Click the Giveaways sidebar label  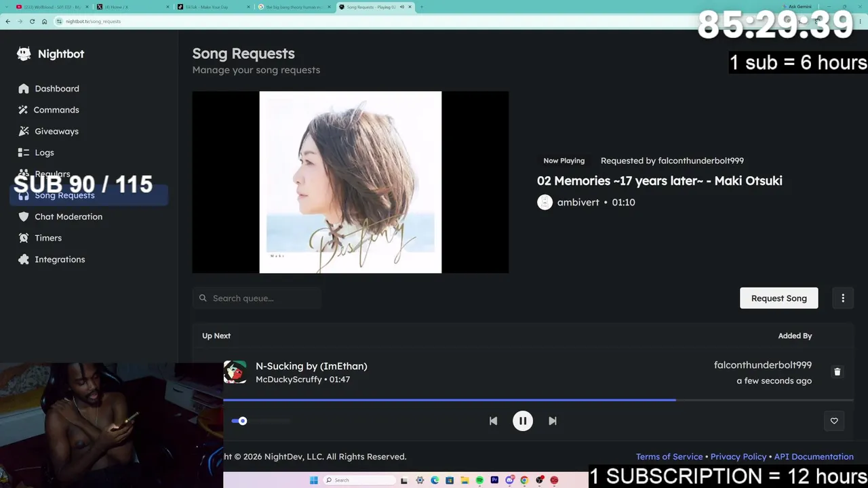57,131
